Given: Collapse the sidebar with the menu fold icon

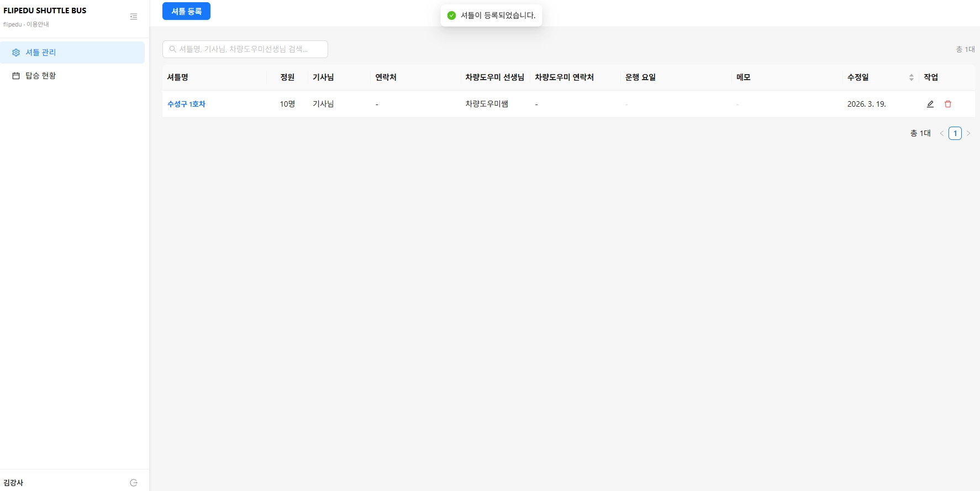Looking at the screenshot, I should [x=134, y=17].
